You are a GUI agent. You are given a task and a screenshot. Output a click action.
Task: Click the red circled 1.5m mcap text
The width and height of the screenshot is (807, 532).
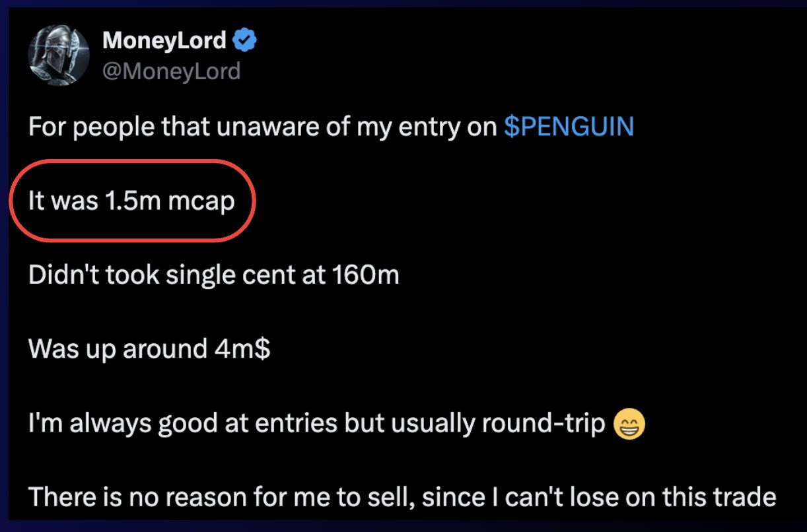pos(131,201)
